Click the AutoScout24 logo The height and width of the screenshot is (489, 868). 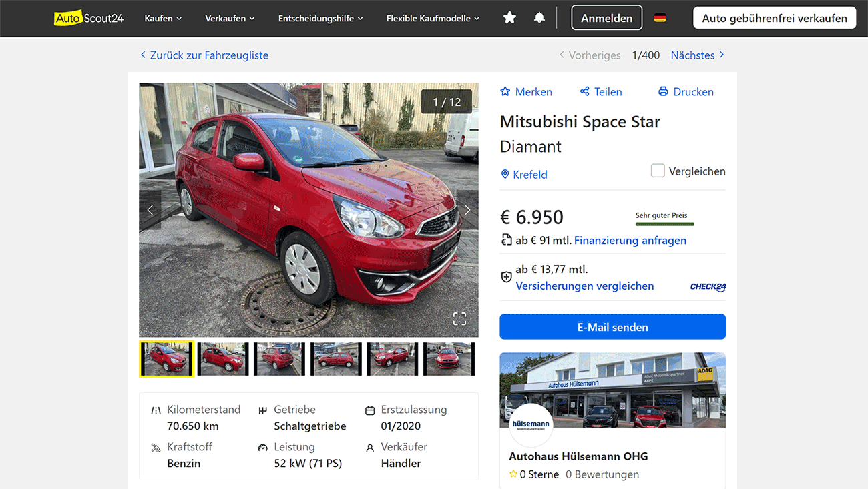[89, 18]
